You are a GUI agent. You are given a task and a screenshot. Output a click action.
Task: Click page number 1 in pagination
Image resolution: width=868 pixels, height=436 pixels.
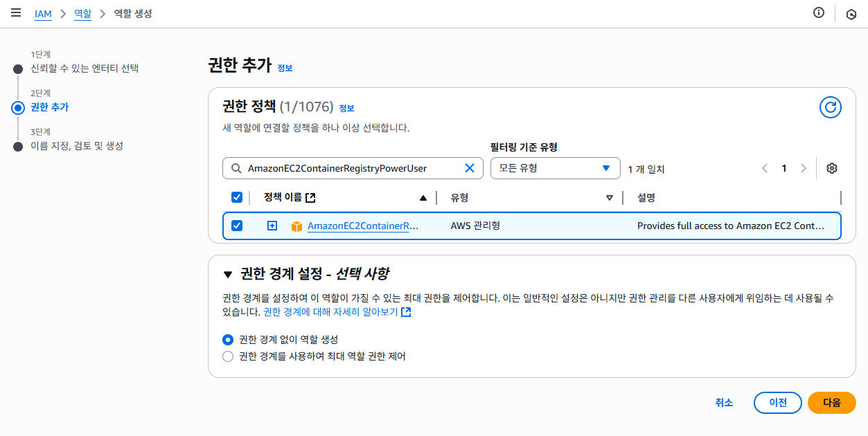pyautogui.click(x=784, y=168)
